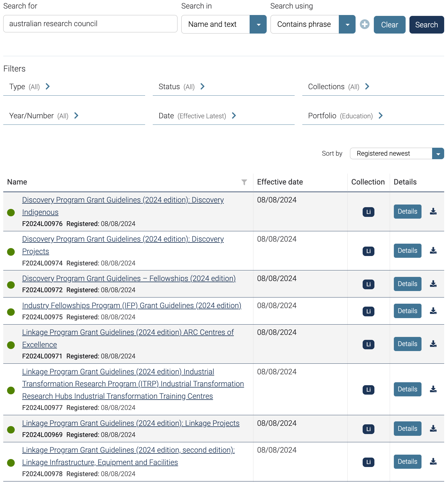
Task: Download Discovery Projects guidelines F2024L00974
Action: coord(433,251)
